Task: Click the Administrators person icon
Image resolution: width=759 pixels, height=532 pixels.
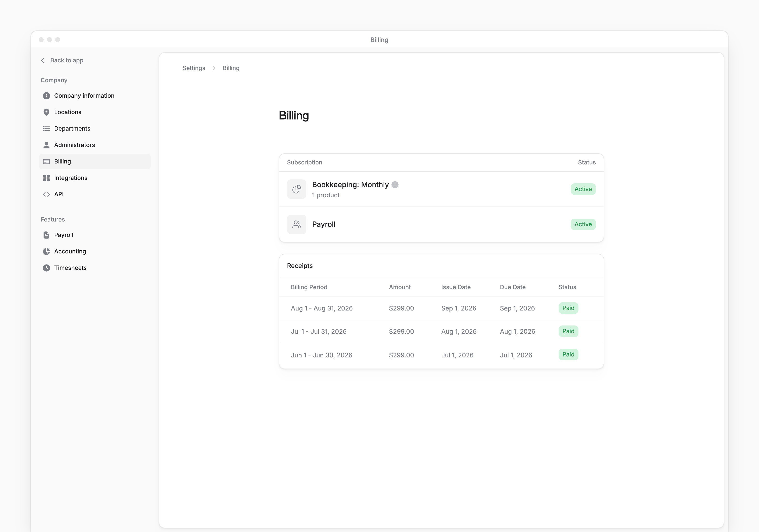Action: click(46, 145)
